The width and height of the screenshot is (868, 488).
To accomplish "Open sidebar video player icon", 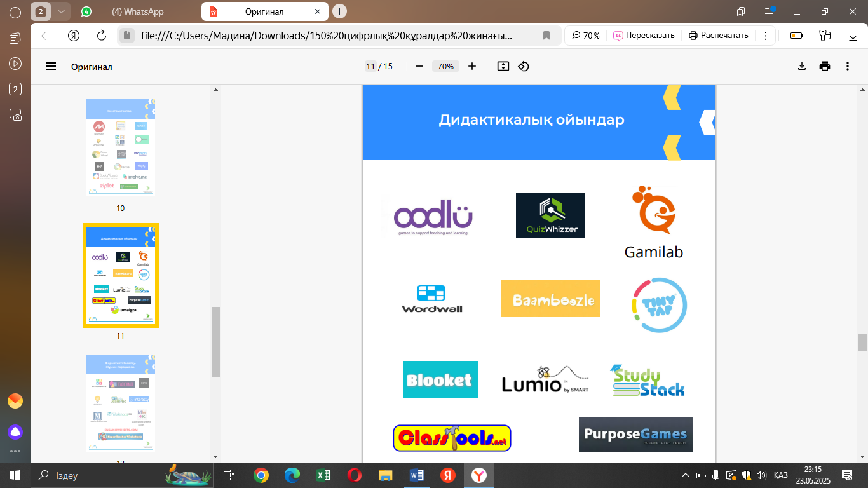I will coord(16,64).
